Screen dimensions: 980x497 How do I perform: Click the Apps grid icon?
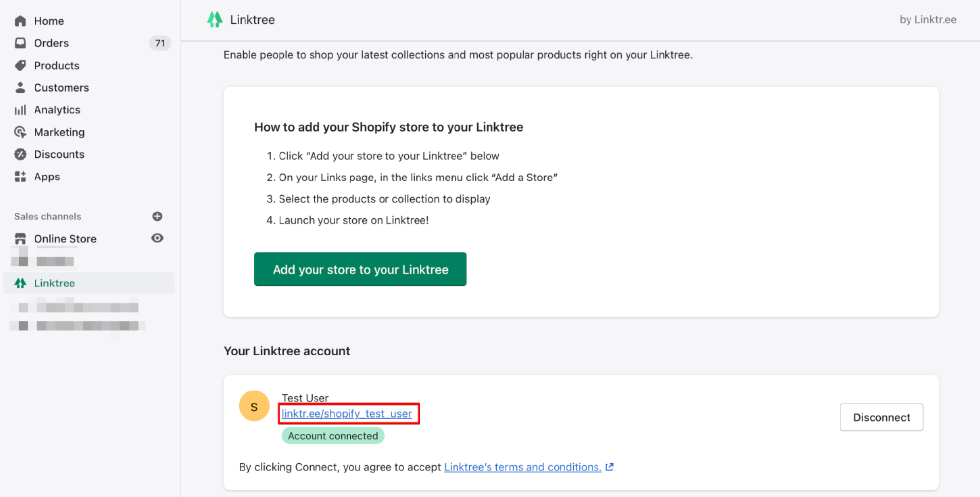tap(20, 177)
